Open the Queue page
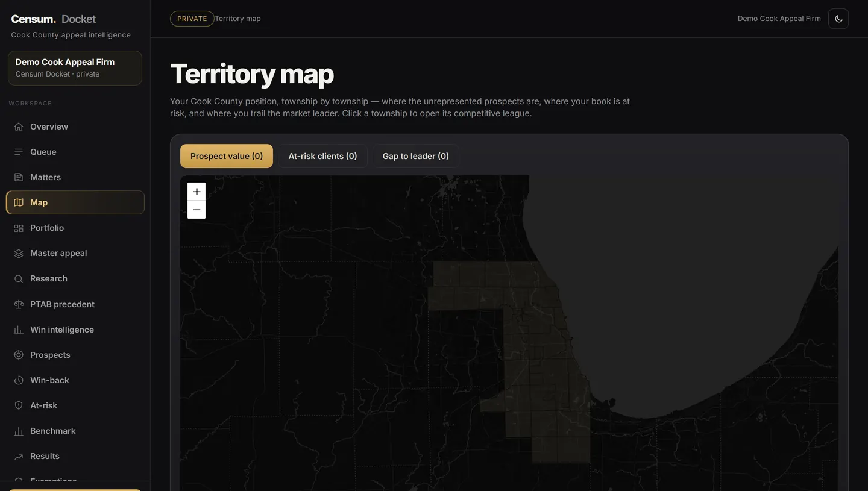868x491 pixels. (75, 152)
